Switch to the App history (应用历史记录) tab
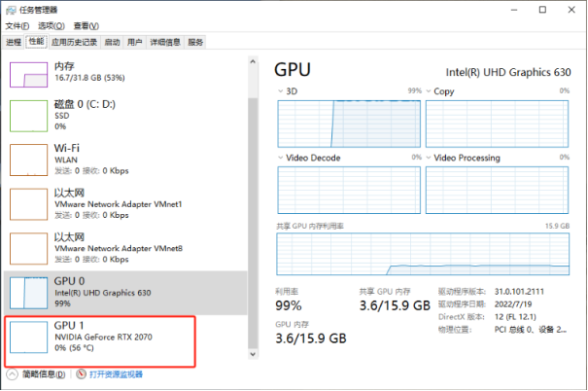Viewport: 588px width, 391px height. 74,42
